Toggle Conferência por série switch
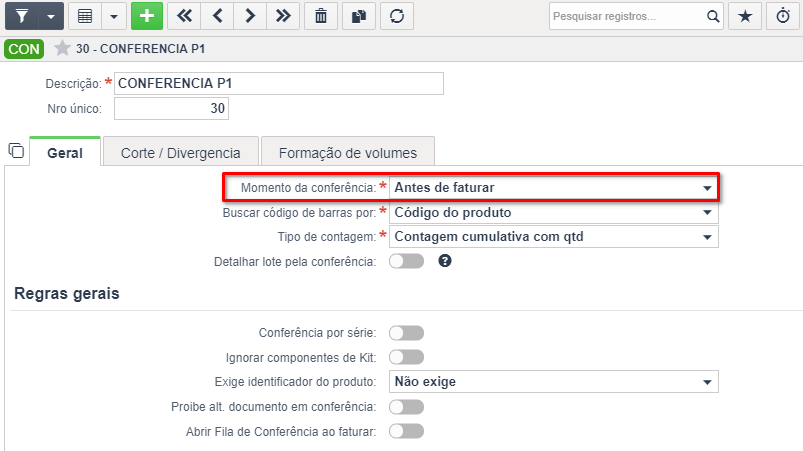The image size is (803, 451). [406, 333]
